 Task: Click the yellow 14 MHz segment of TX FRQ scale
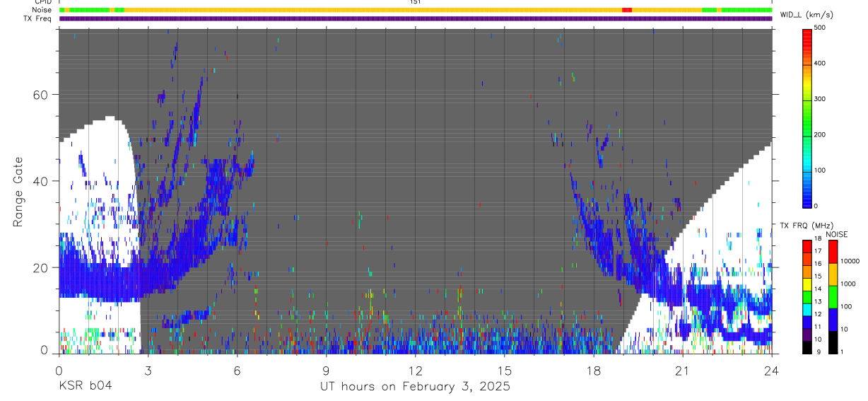click(x=807, y=284)
